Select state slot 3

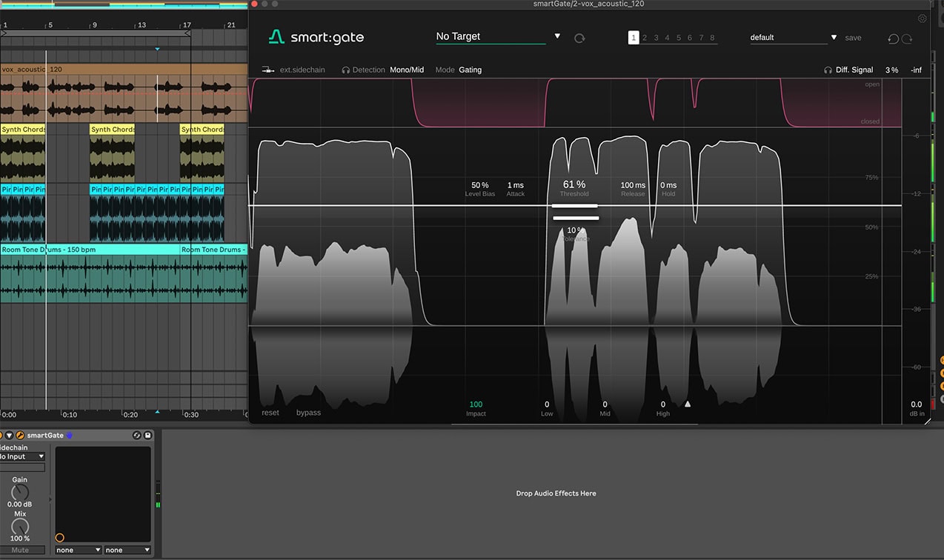tap(656, 38)
